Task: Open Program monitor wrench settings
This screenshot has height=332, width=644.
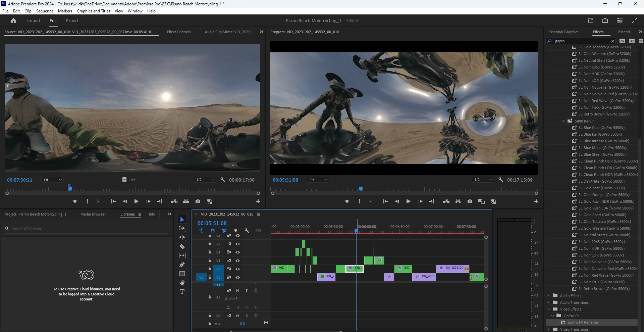Action: [501, 180]
